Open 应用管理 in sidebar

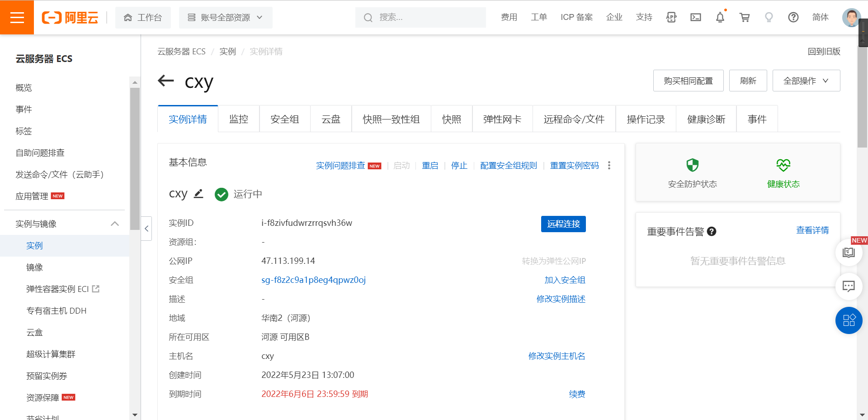pos(32,196)
